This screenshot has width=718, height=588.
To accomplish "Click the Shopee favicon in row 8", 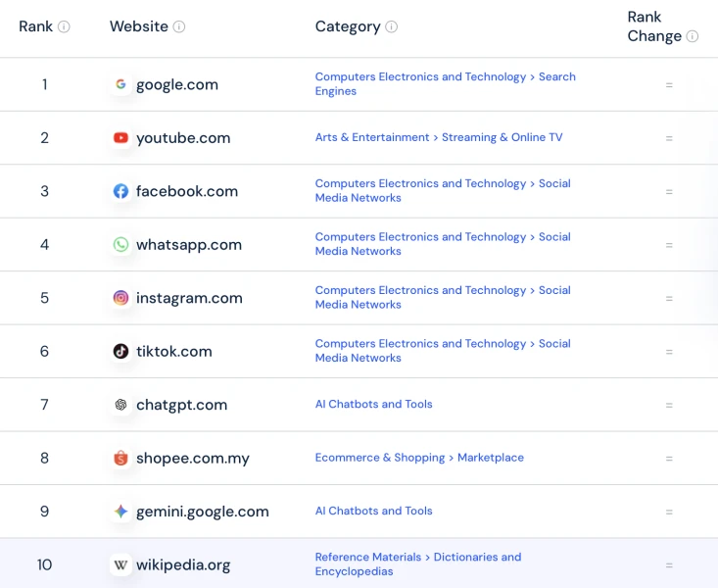I will point(120,458).
